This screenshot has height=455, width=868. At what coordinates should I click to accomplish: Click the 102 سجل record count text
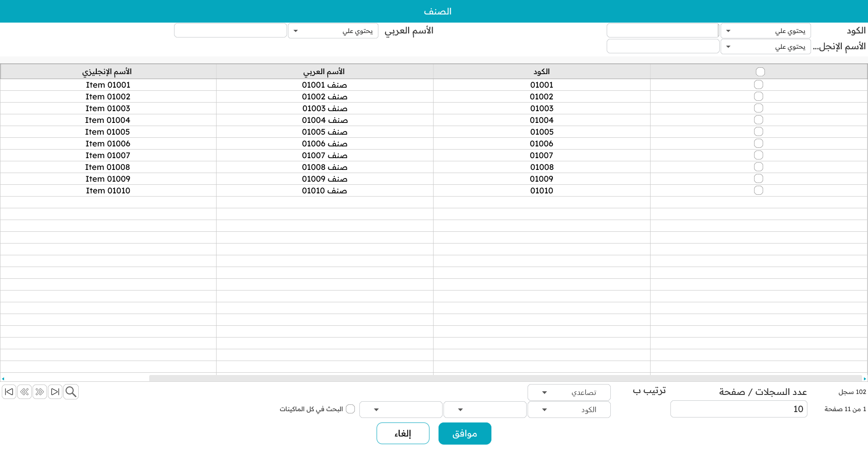[852, 392]
